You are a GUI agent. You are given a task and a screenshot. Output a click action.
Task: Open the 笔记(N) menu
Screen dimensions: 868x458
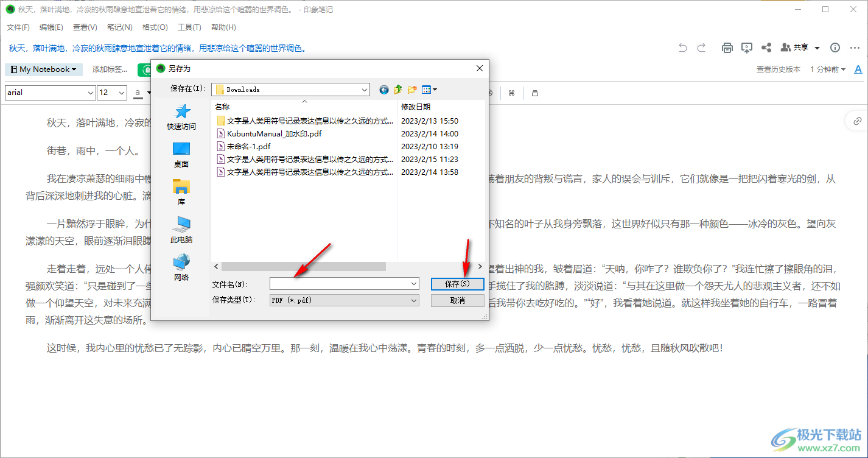[x=120, y=27]
